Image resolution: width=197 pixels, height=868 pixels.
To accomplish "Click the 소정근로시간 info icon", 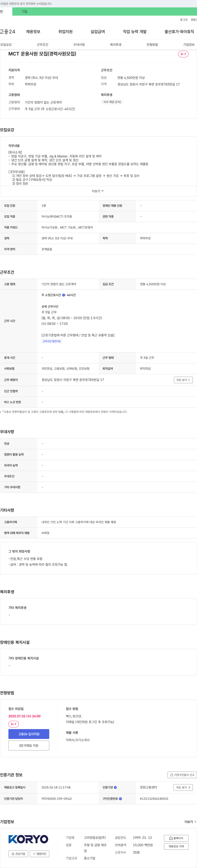I will coord(64,295).
